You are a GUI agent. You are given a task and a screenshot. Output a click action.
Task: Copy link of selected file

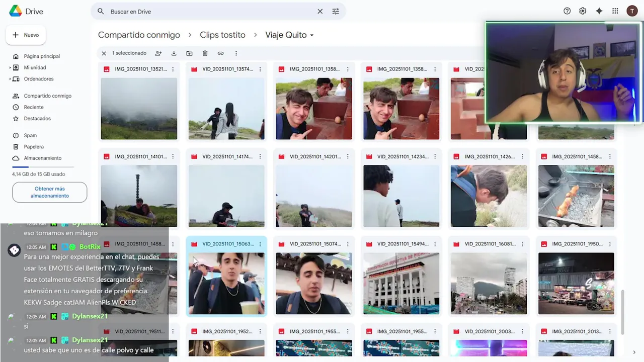click(220, 53)
